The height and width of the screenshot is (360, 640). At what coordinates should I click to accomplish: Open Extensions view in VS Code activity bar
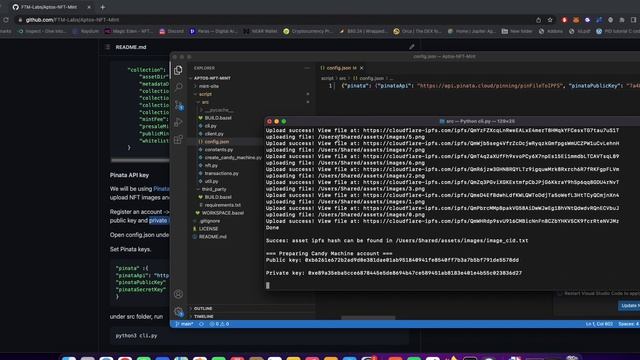click(x=178, y=140)
